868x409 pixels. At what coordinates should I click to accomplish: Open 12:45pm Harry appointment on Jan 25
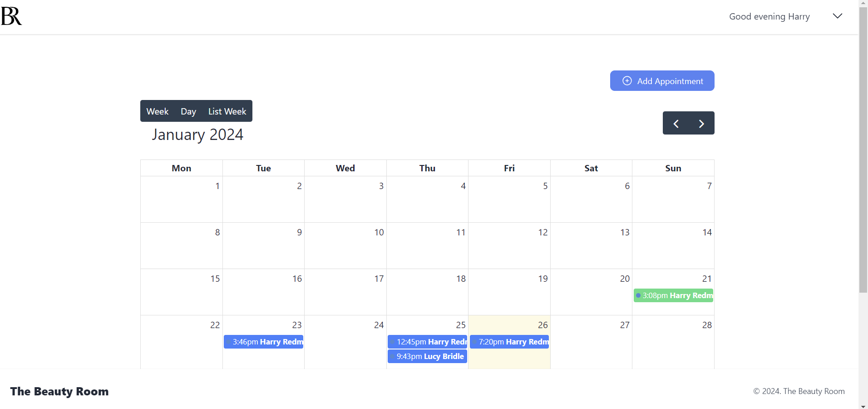pyautogui.click(x=427, y=342)
